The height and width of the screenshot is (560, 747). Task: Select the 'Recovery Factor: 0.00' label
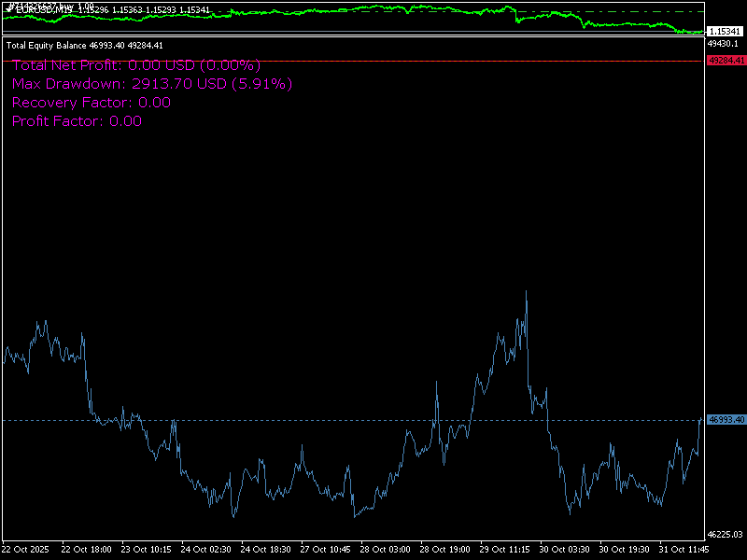click(x=92, y=103)
